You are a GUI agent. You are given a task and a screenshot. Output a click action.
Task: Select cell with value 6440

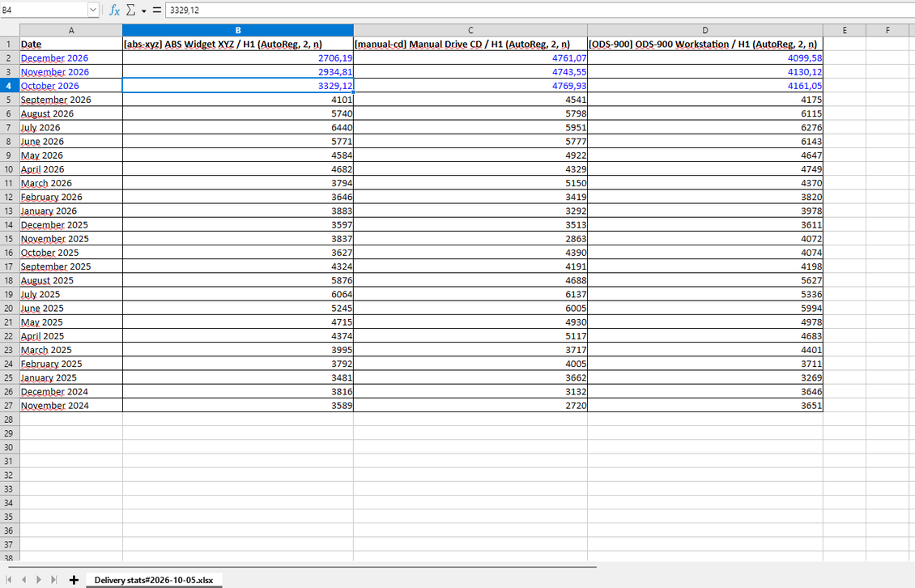(x=238, y=127)
